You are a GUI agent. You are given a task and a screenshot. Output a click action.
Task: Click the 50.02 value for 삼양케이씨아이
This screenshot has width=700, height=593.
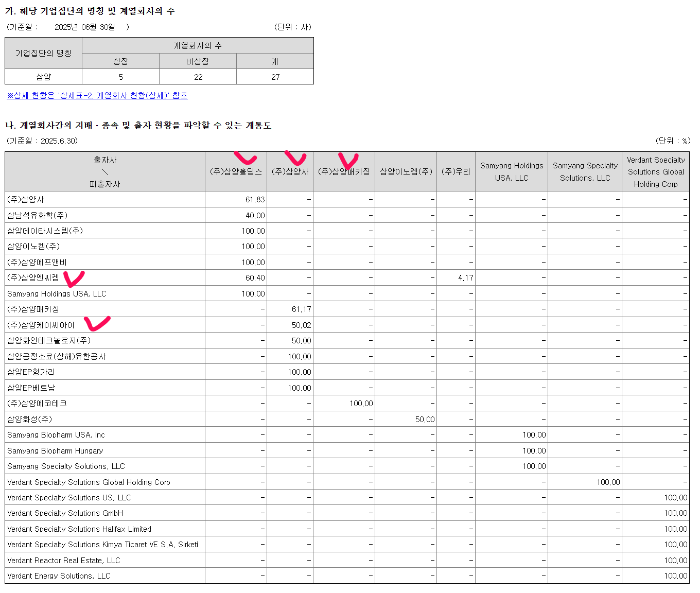tap(302, 325)
